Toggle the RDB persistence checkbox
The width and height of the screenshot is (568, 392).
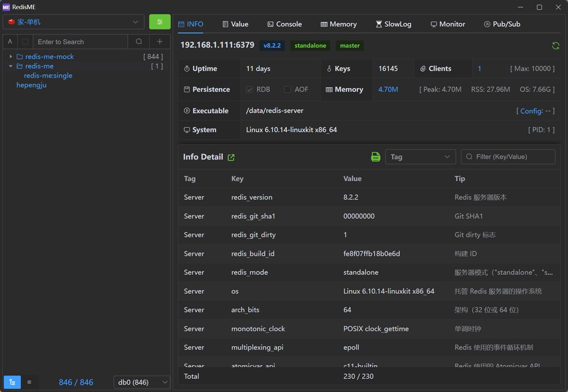249,90
